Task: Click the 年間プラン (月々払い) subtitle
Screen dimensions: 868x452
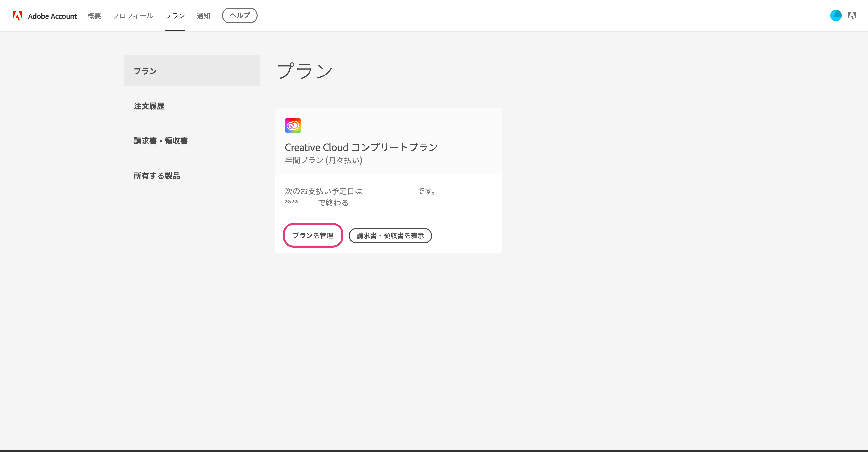Action: [324, 160]
